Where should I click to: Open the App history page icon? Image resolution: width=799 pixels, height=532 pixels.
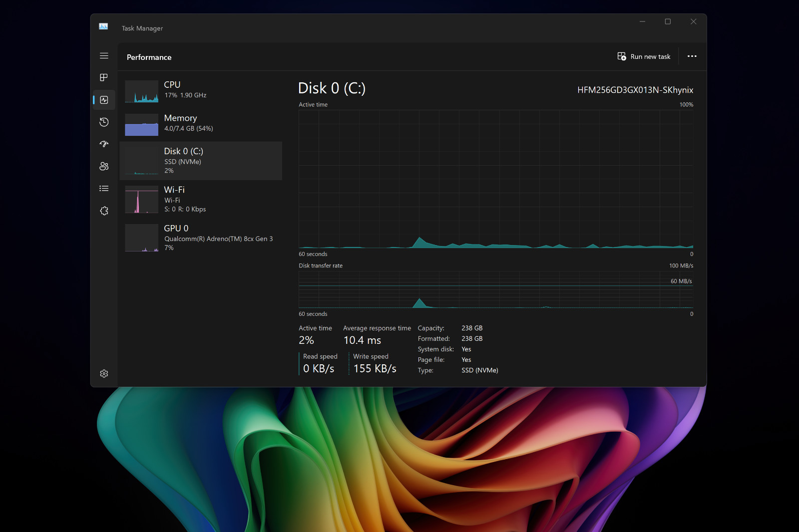[104, 122]
